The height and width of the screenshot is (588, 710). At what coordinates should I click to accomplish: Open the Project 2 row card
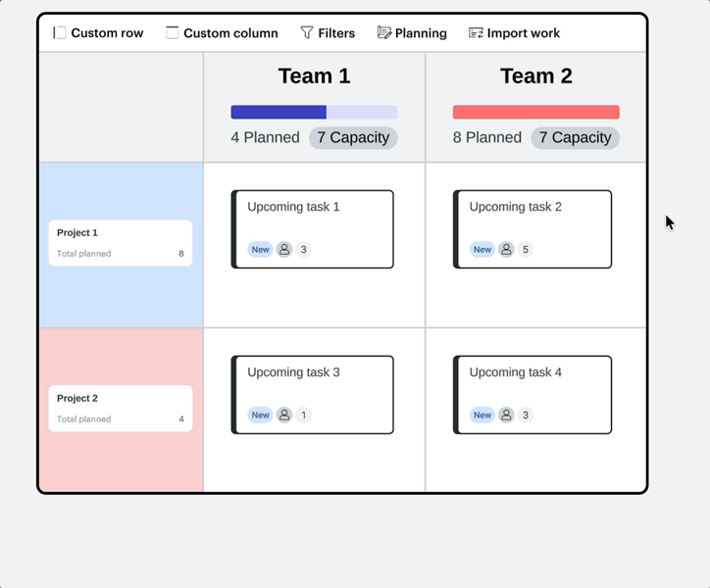coord(121,409)
